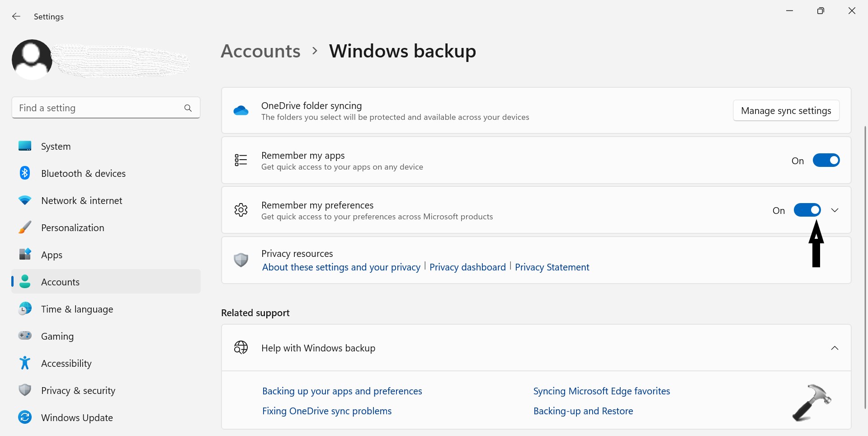The width and height of the screenshot is (868, 436).
Task: Click the Accessibility figure icon
Action: pyautogui.click(x=25, y=363)
